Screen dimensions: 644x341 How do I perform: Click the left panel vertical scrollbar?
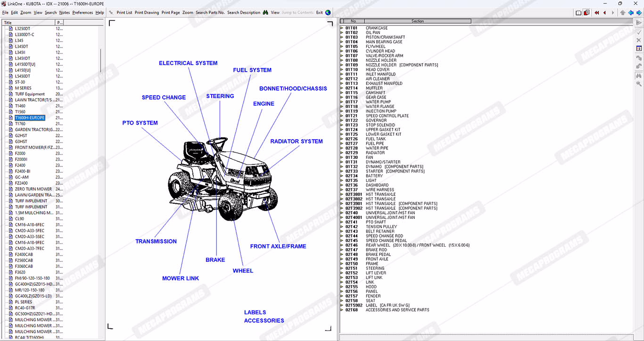click(x=101, y=60)
